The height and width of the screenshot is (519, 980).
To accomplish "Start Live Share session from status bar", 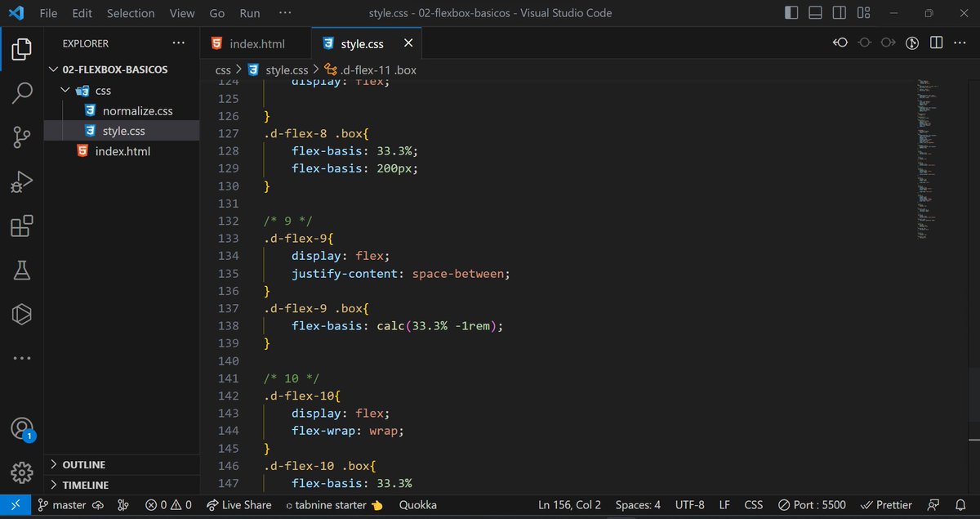I will (x=238, y=505).
